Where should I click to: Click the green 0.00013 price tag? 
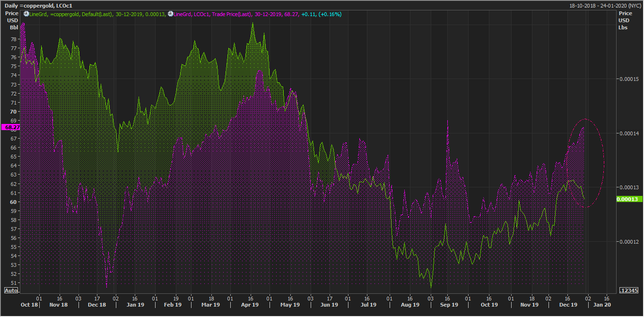pyautogui.click(x=629, y=199)
